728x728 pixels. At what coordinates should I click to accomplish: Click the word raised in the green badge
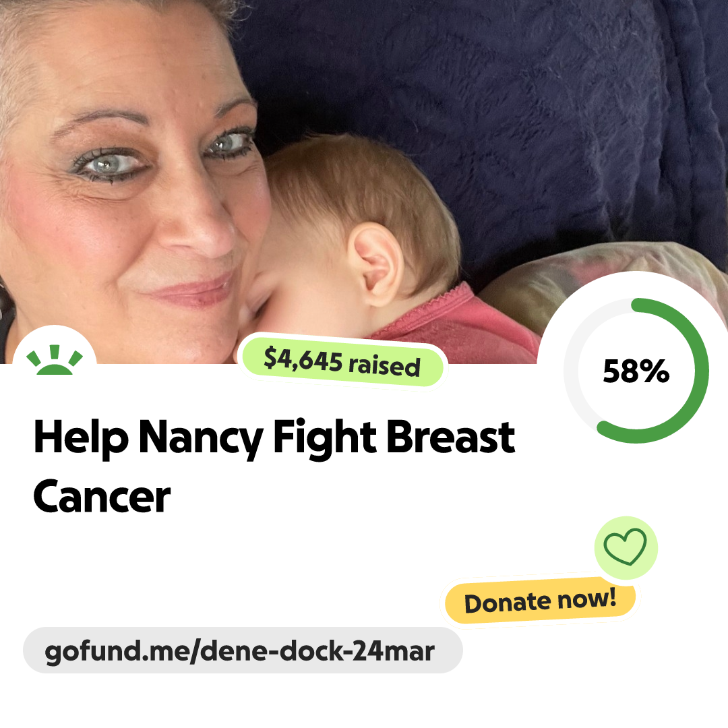coord(384,365)
